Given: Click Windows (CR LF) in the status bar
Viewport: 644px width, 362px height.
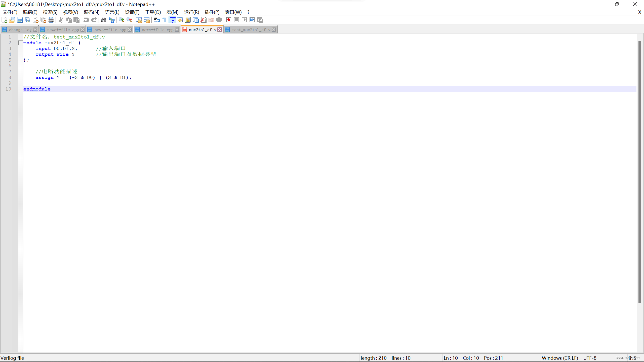Looking at the screenshot, I should [560, 358].
